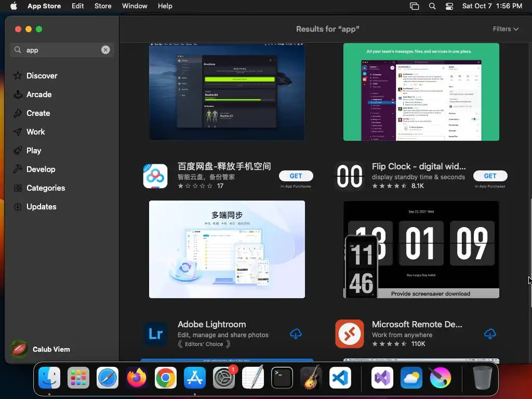This screenshot has height=399, width=532.
Task: Open the Microsoft Remote Desktop app icon
Action: coord(350,334)
